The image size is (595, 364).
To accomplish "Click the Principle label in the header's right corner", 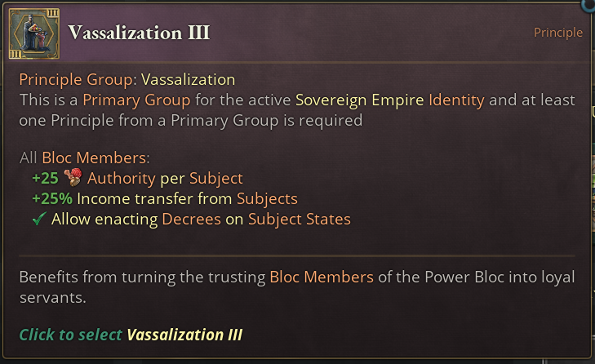I will (558, 33).
